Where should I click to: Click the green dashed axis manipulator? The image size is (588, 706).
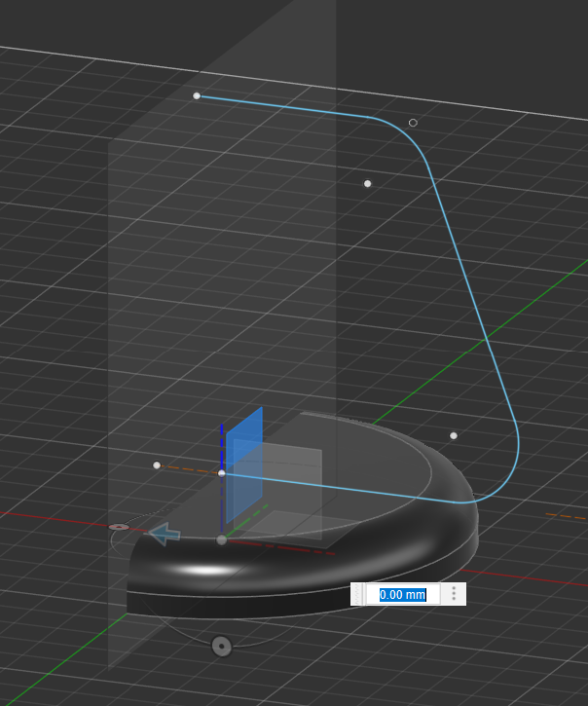coord(249,514)
